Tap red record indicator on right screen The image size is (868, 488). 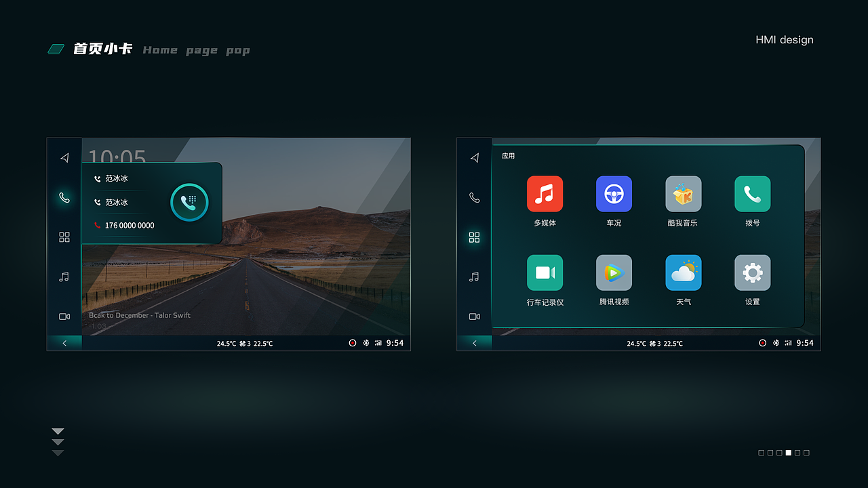tap(763, 343)
